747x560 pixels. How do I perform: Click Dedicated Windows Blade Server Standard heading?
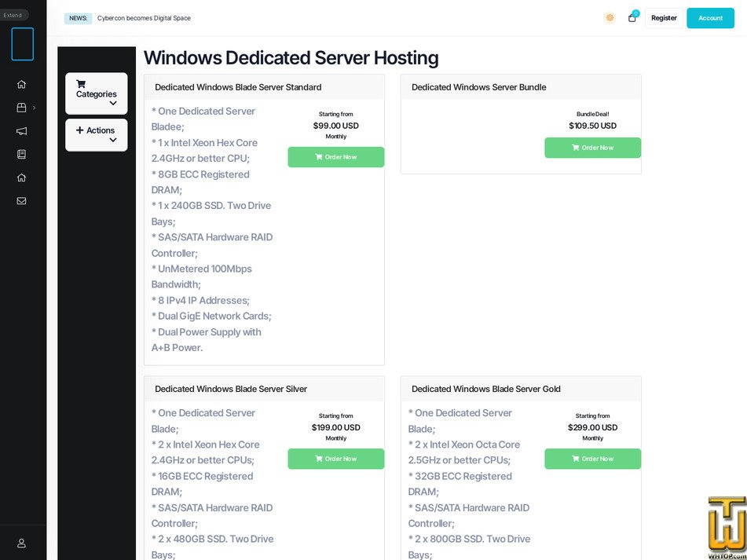pyautogui.click(x=238, y=87)
